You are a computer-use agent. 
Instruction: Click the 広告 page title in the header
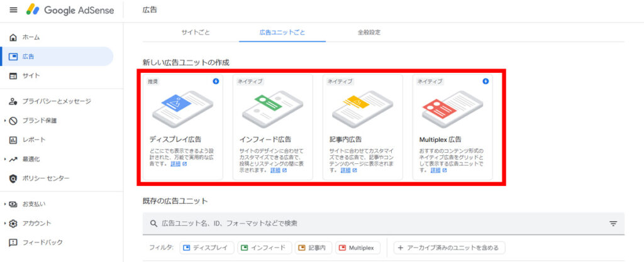(150, 10)
